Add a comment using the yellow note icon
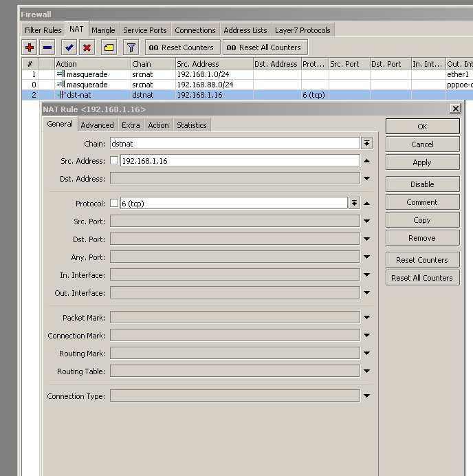This screenshot has width=473, height=476. tap(109, 47)
